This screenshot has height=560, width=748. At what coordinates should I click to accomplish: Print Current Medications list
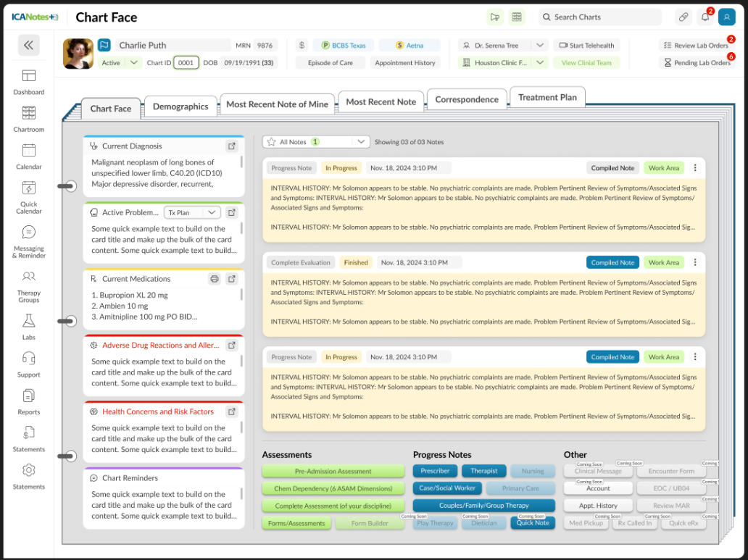tap(215, 279)
